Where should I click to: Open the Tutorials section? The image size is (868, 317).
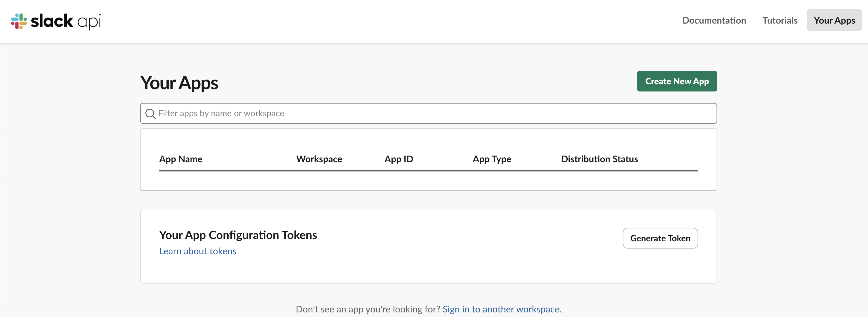(780, 20)
